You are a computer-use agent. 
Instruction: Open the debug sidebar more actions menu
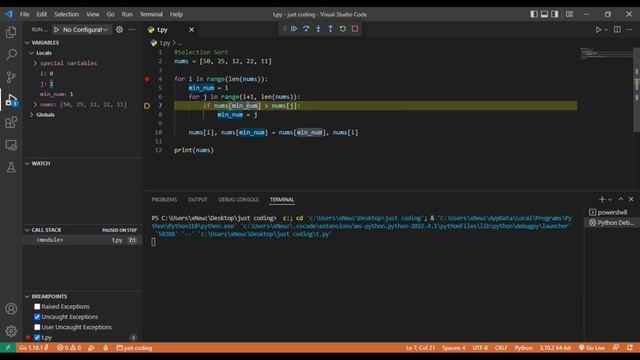pos(131,29)
